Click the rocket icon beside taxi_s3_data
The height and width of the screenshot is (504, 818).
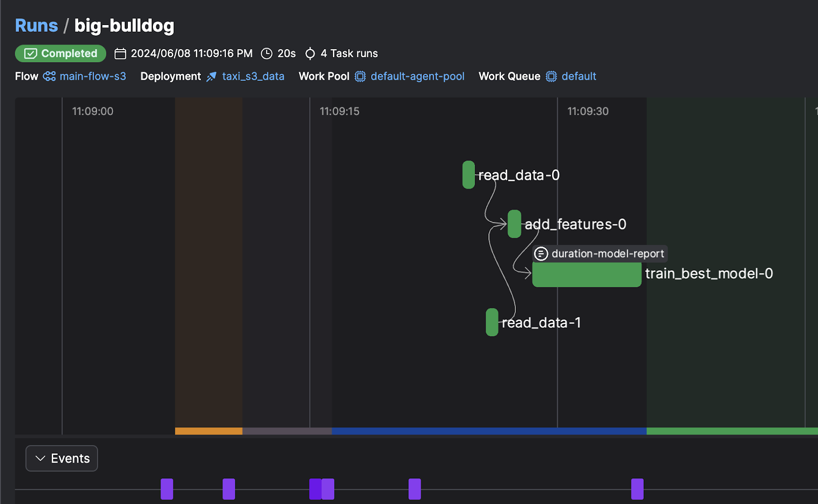pos(211,77)
